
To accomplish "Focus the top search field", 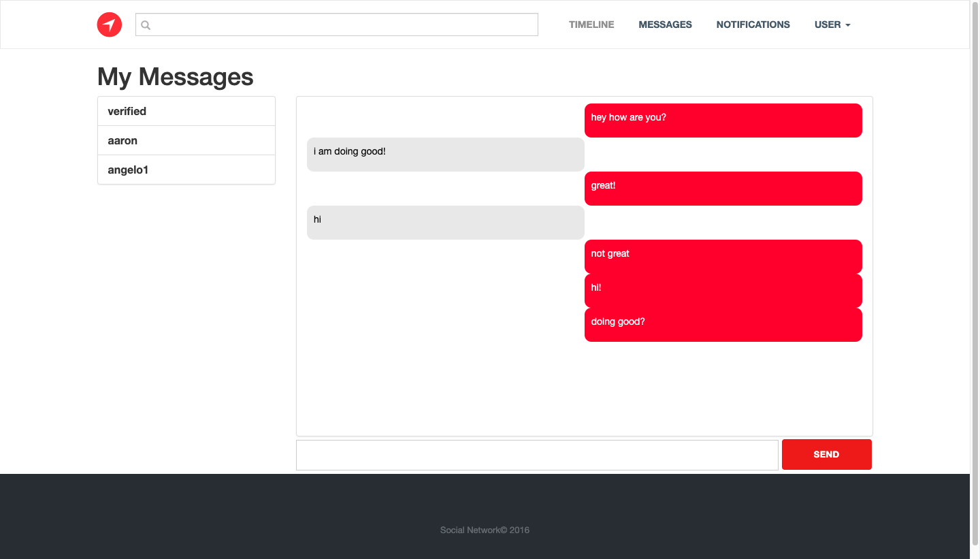I will click(x=337, y=25).
